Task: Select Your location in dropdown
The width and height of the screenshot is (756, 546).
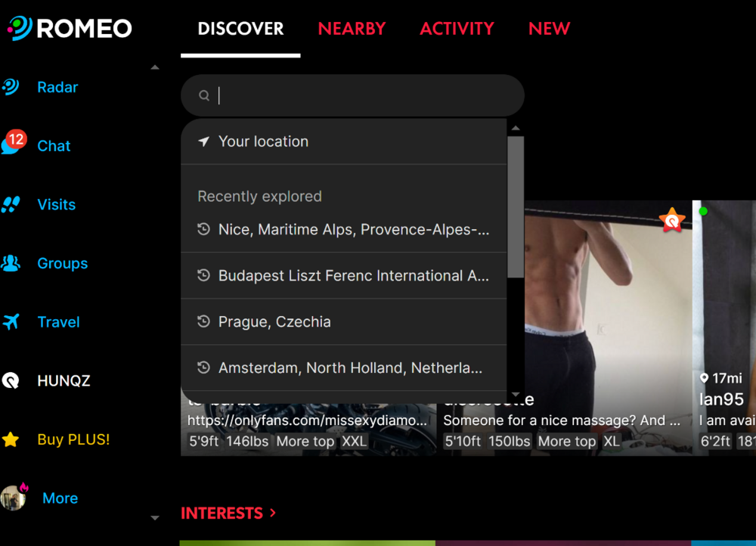Action: tap(263, 141)
